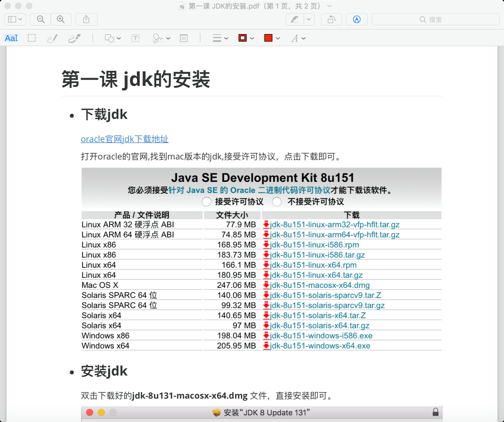Add a note annotation
This screenshot has width=504, height=422.
(184, 38)
